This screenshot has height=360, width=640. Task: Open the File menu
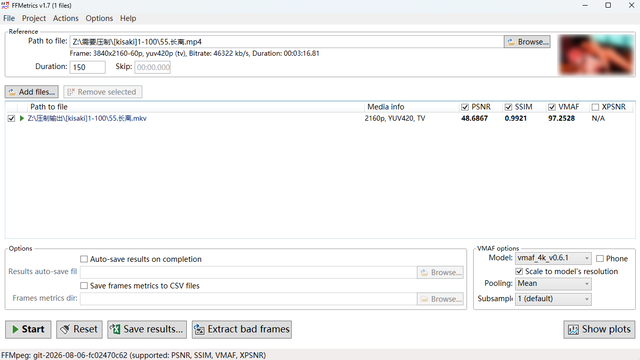(x=9, y=18)
